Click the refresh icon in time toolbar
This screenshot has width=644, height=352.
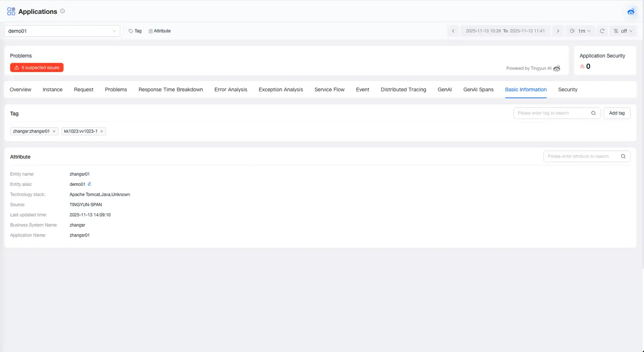(x=602, y=31)
